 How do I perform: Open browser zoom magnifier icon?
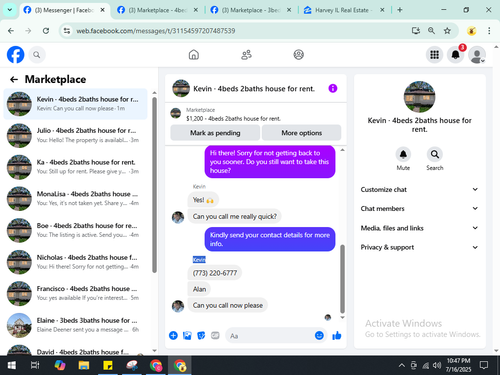point(431,31)
